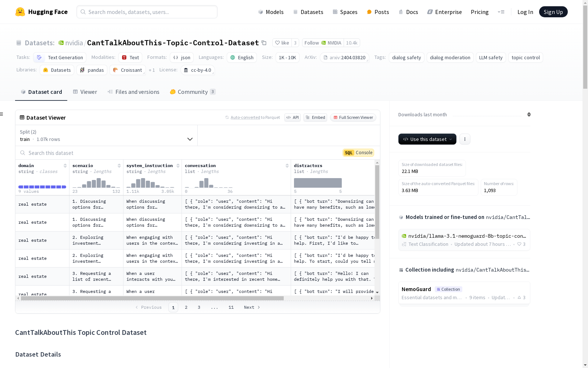Switch to the Viewer tab
This screenshot has height=368, width=588.
coord(85,92)
